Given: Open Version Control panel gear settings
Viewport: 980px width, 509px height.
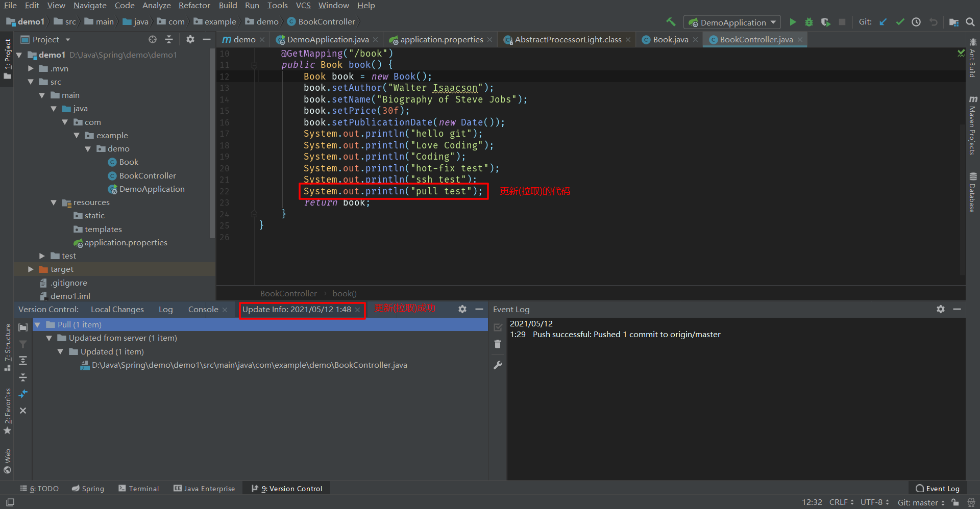Looking at the screenshot, I should click(462, 309).
